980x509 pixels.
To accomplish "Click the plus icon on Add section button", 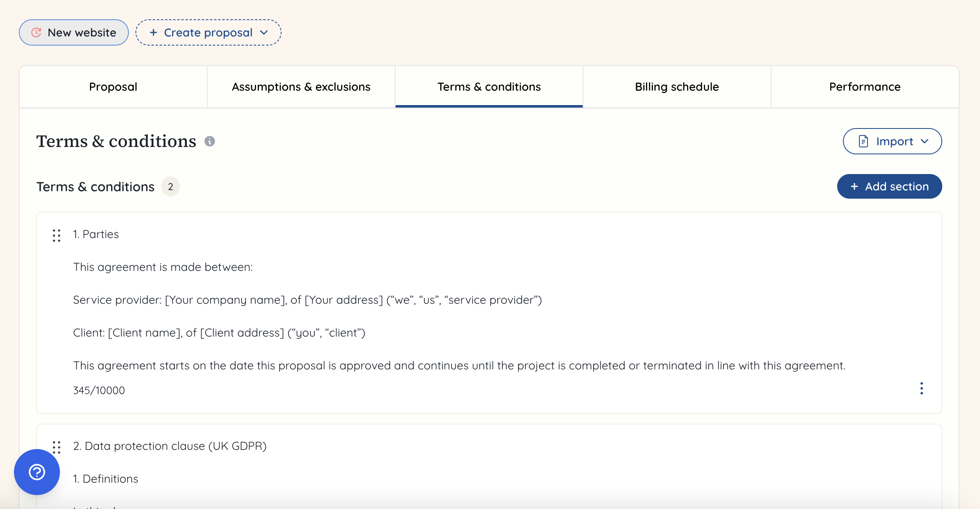I will coord(854,186).
